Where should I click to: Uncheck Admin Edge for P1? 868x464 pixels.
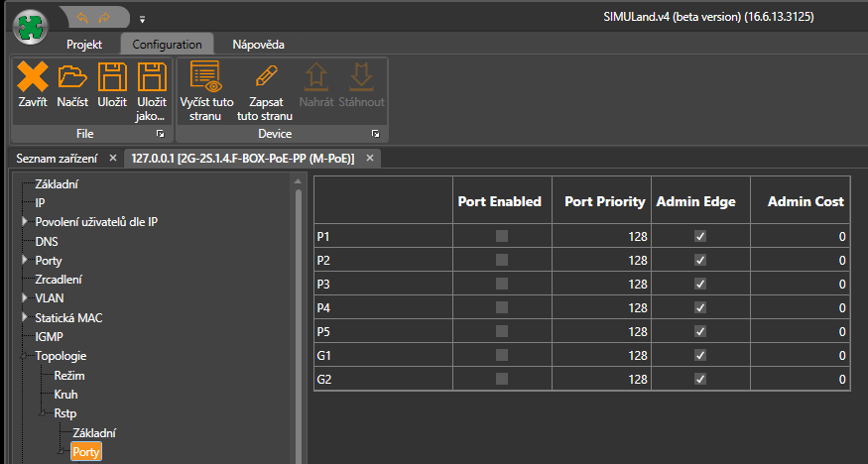pos(700,236)
